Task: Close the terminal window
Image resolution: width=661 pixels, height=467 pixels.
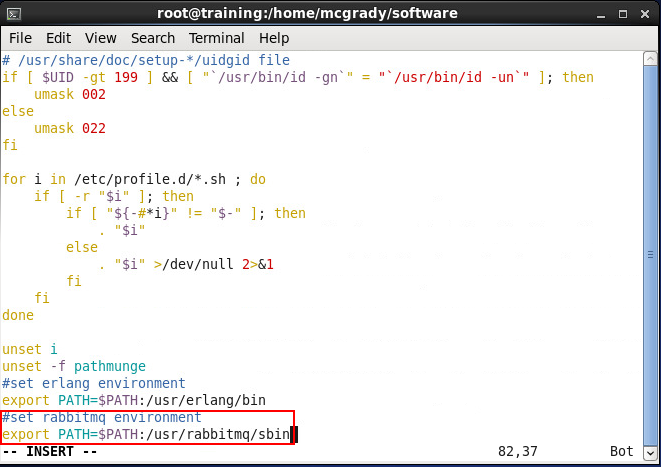Action: tap(645, 14)
